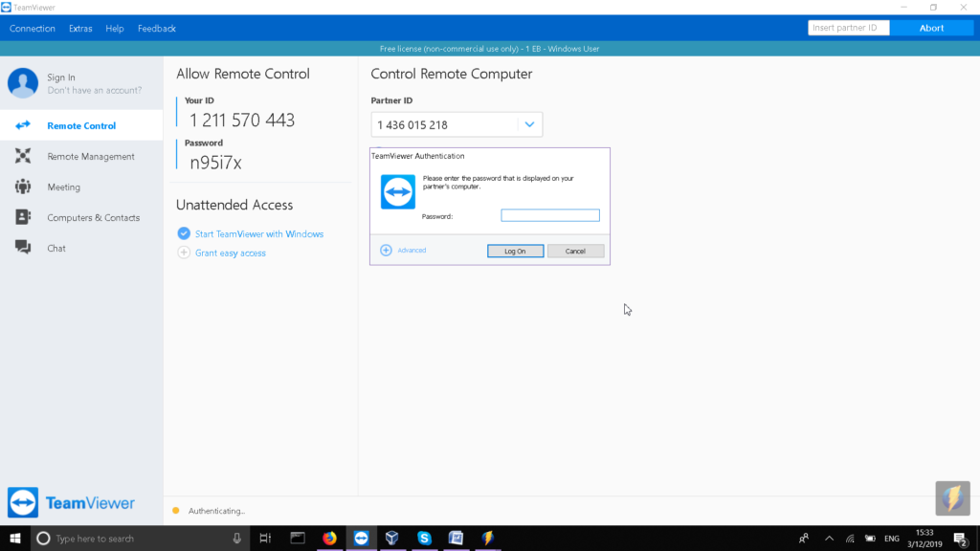Click Start TeamViewer with Windows link
980x551 pixels.
pyautogui.click(x=259, y=233)
